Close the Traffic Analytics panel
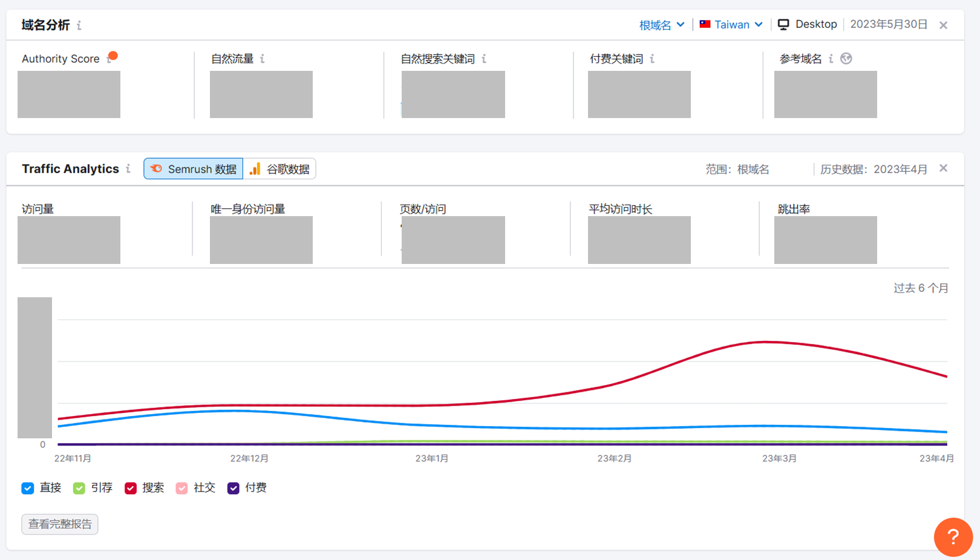Image resolution: width=980 pixels, height=560 pixels. point(944,168)
